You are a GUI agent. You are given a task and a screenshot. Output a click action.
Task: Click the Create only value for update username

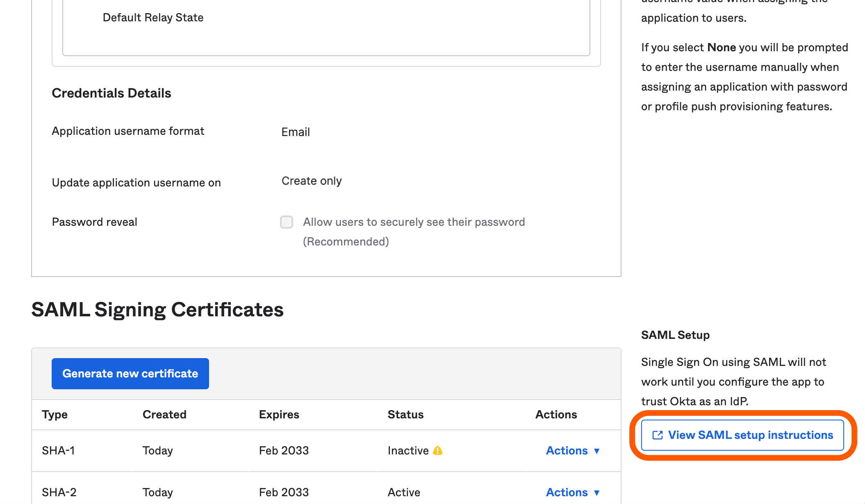[x=311, y=181]
